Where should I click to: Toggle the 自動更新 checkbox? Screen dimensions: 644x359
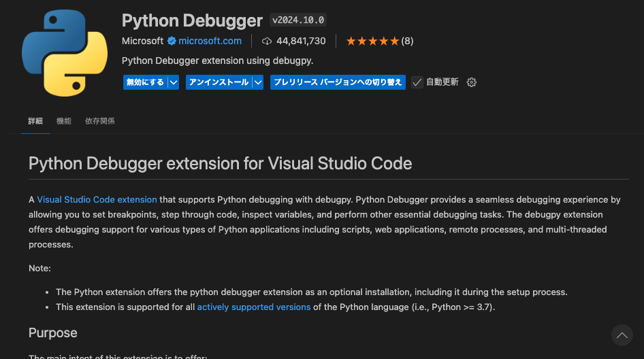point(417,82)
